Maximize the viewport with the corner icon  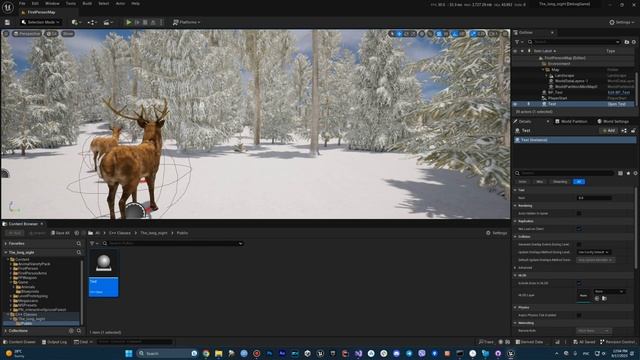(x=505, y=34)
